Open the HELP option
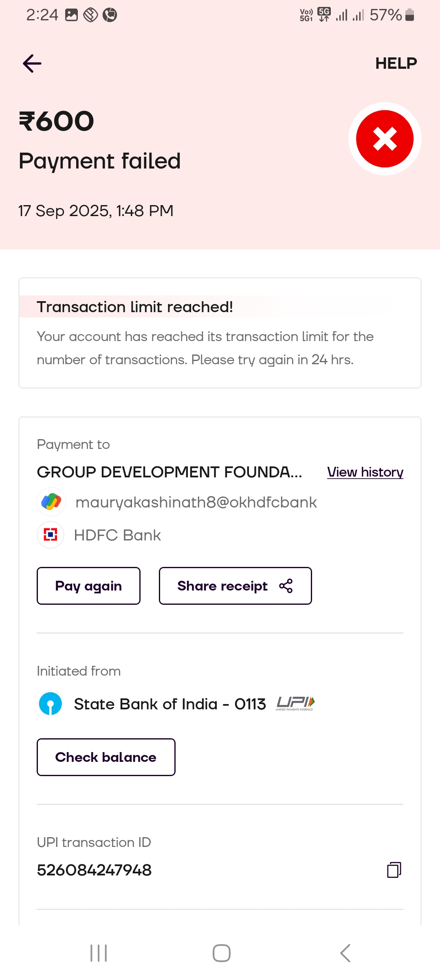 396,63
